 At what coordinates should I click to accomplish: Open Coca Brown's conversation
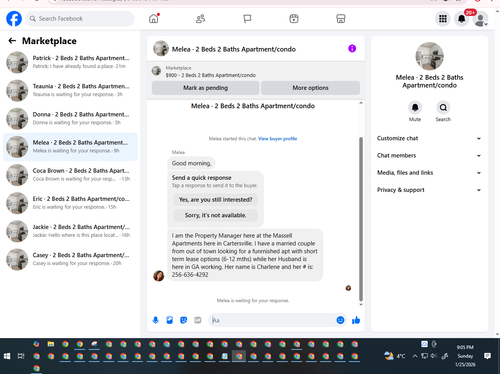pos(70,175)
